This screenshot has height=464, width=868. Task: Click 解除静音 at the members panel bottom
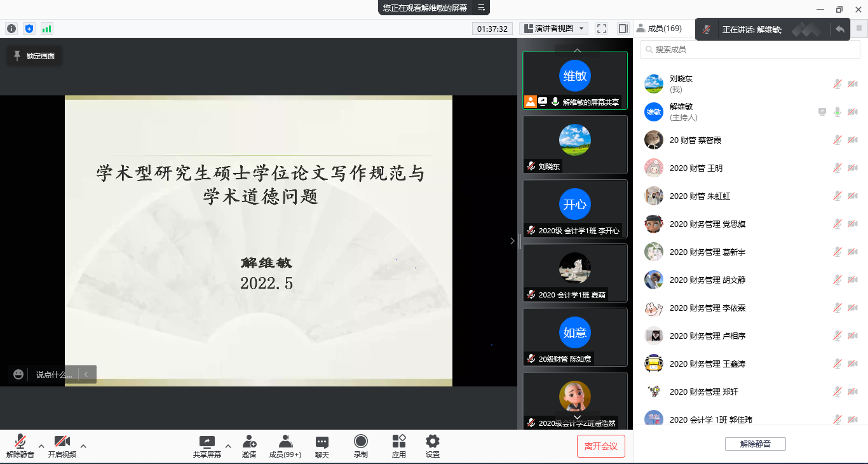click(x=756, y=444)
